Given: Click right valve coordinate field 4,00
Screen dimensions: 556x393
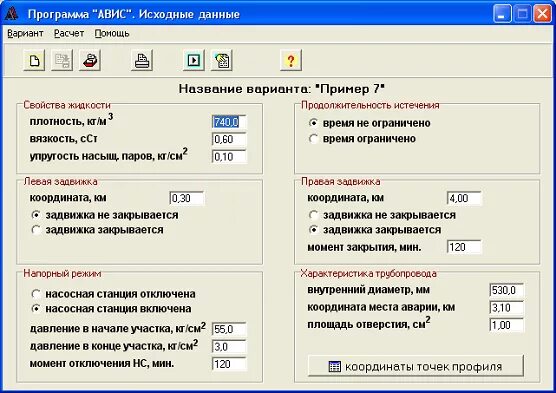Looking at the screenshot, I should point(465,198).
